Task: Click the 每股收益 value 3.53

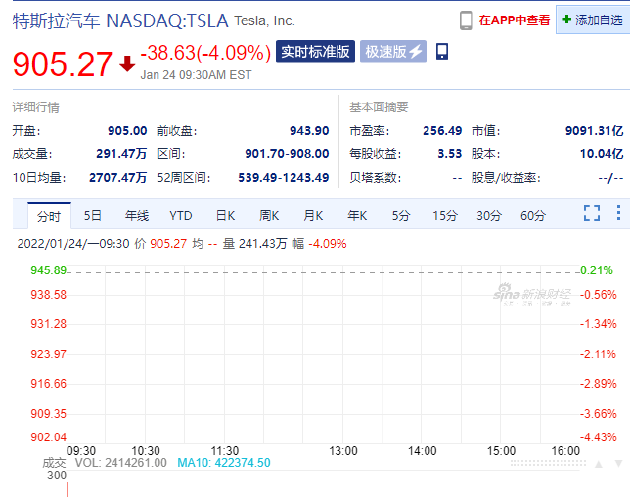Action: (450, 153)
